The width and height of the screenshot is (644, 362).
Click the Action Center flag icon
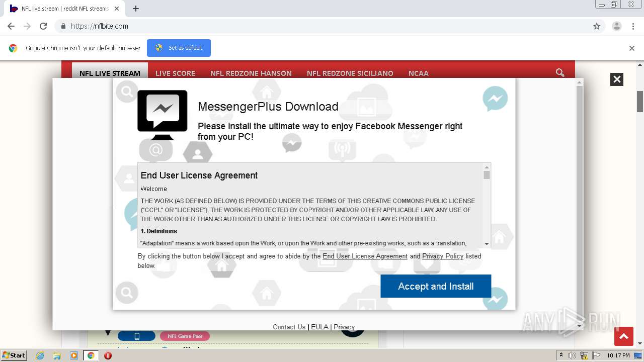[x=596, y=355]
